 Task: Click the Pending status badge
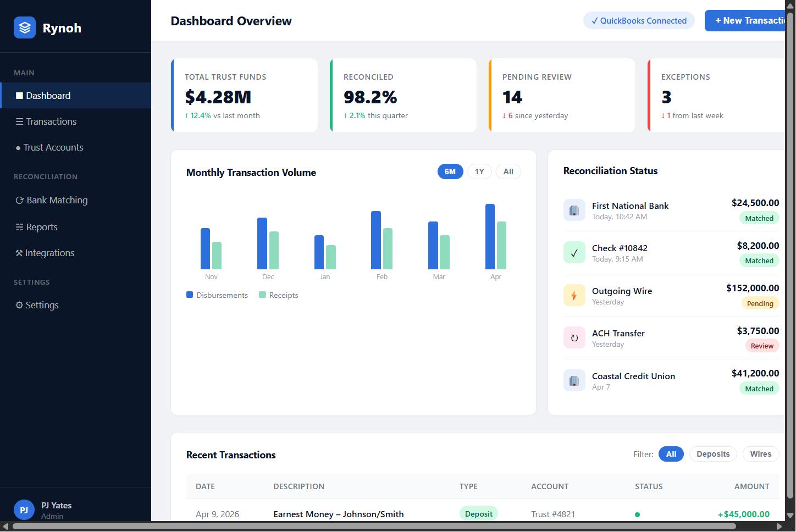(x=760, y=303)
